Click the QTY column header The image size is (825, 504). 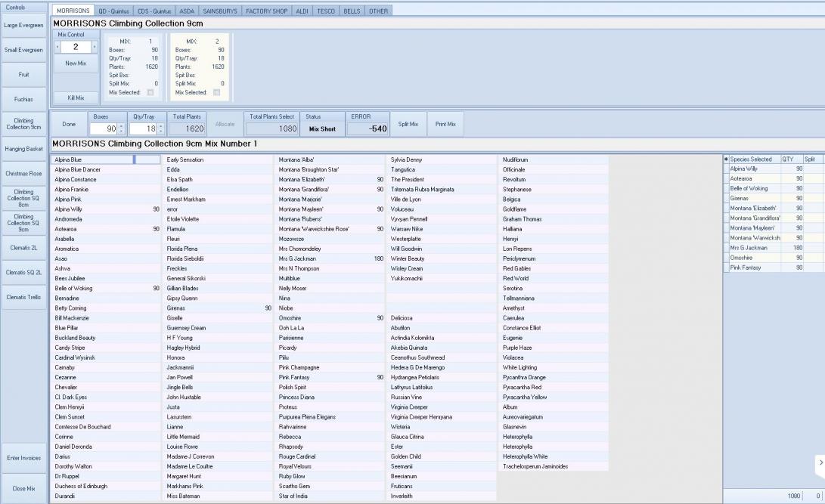point(792,159)
